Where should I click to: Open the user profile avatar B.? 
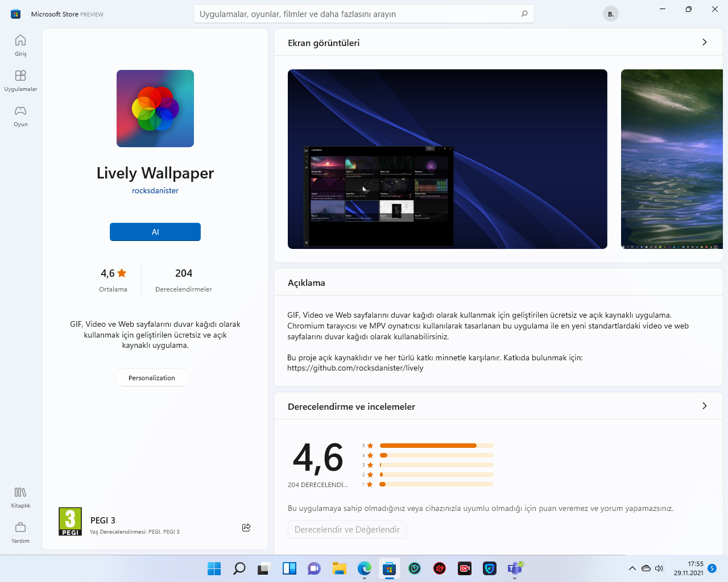click(x=610, y=14)
